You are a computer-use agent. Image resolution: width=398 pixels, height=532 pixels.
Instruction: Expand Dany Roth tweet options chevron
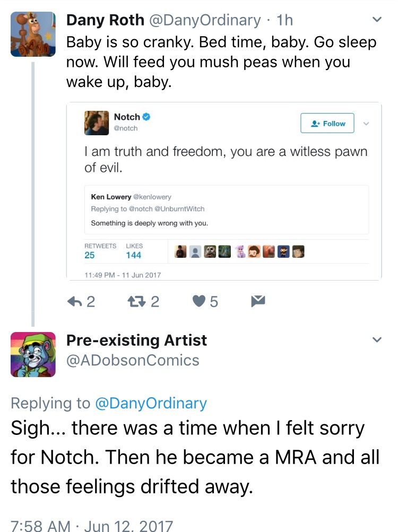click(x=377, y=20)
